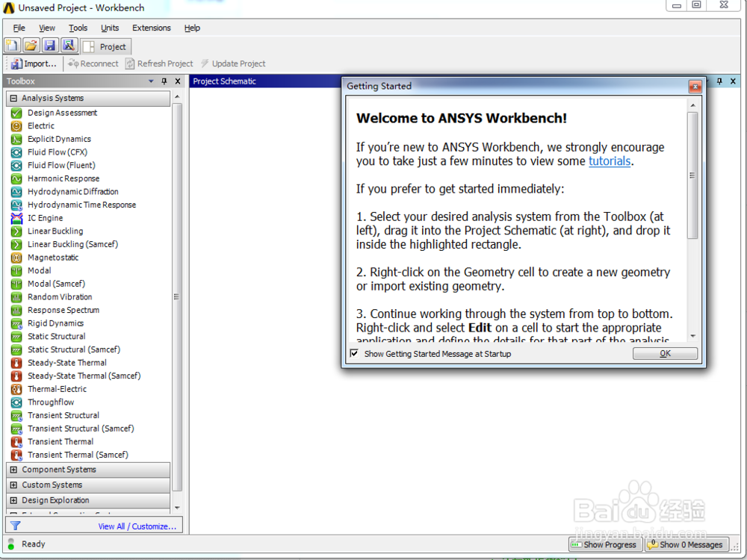Select Linear Buckling (Samcef) in Toolbox

pos(73,244)
